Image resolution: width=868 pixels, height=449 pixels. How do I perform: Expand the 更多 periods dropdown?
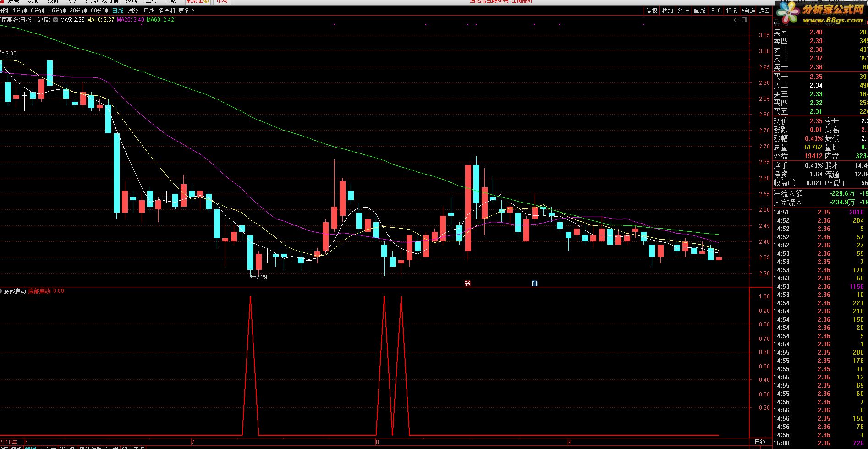coord(187,11)
